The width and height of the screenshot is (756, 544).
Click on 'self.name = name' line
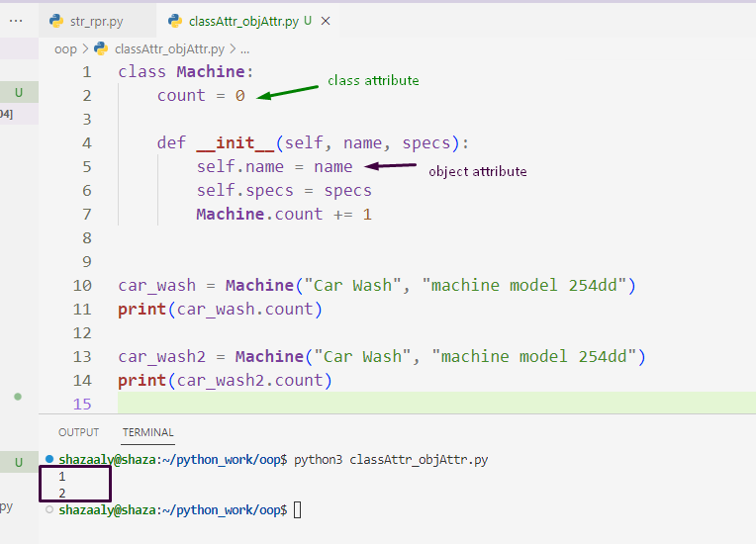(274, 167)
